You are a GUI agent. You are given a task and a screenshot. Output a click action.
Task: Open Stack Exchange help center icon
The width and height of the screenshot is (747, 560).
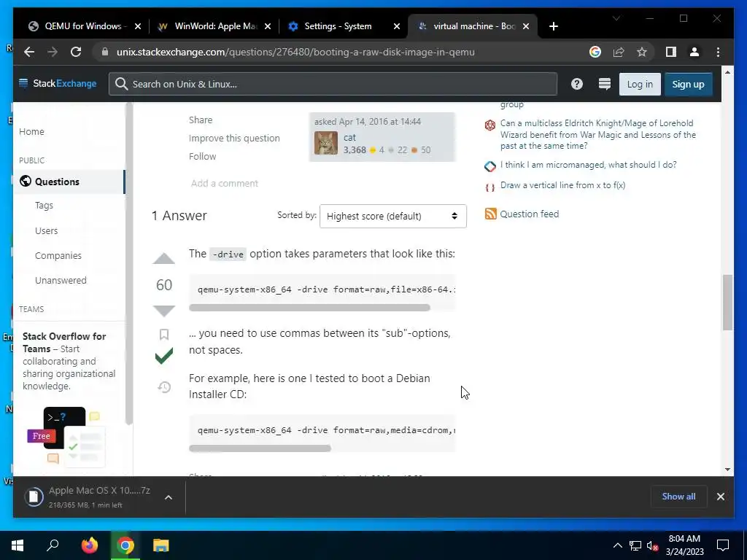click(x=576, y=84)
